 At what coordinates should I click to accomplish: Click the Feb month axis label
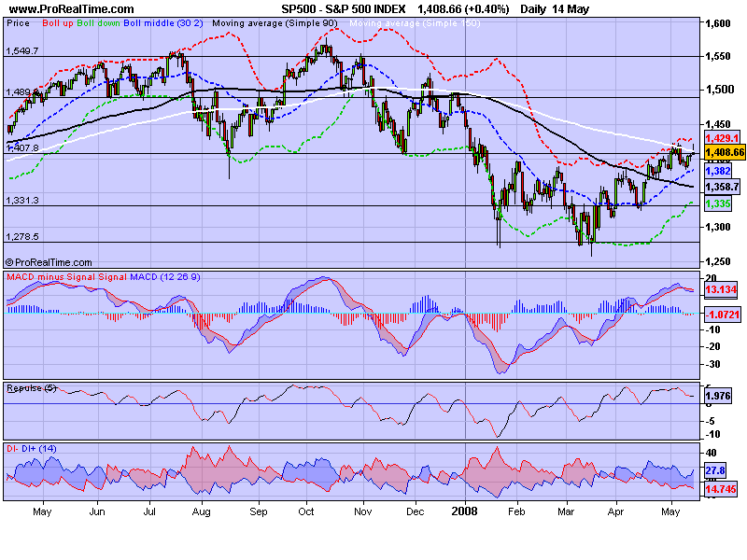[516, 511]
